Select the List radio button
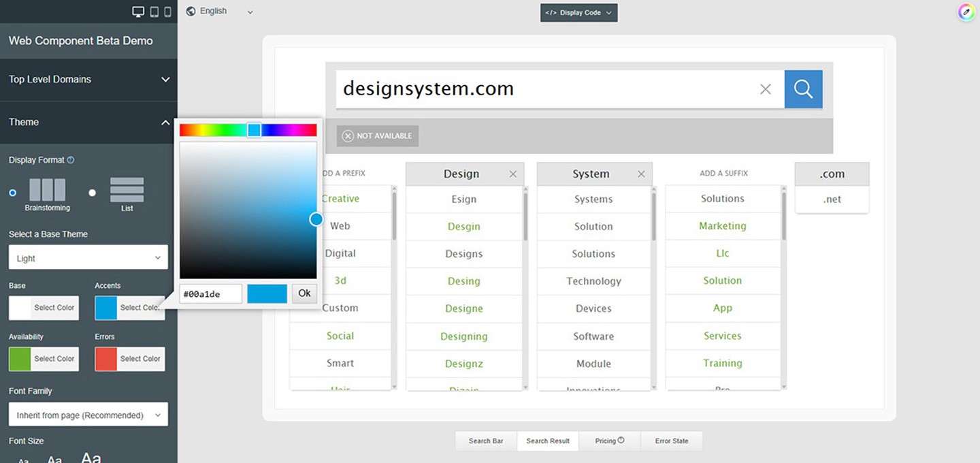The height and width of the screenshot is (463, 980). pyautogui.click(x=93, y=193)
